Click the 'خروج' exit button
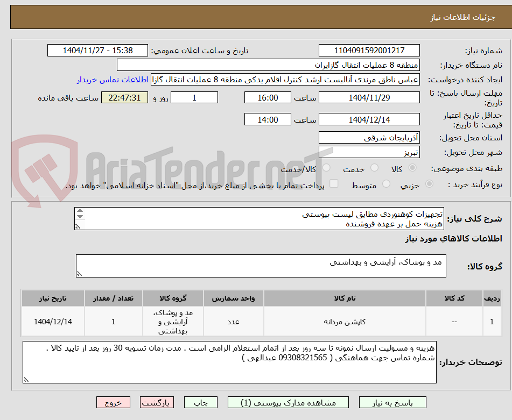This screenshot has width=512, height=420. [113, 402]
